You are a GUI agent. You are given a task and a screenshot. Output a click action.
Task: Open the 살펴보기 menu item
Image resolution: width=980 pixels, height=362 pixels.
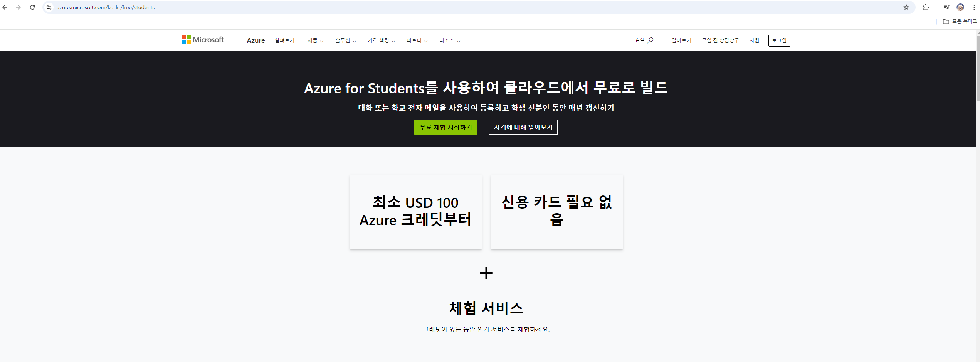click(x=284, y=40)
